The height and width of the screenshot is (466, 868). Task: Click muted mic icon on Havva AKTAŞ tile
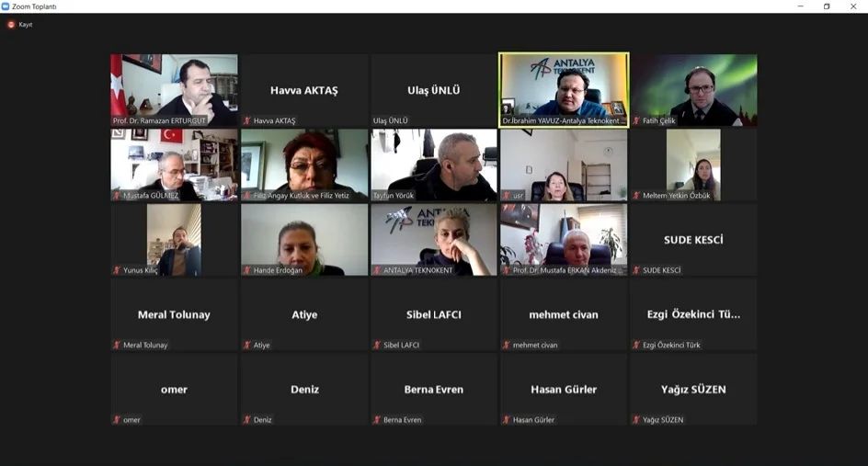[247, 120]
